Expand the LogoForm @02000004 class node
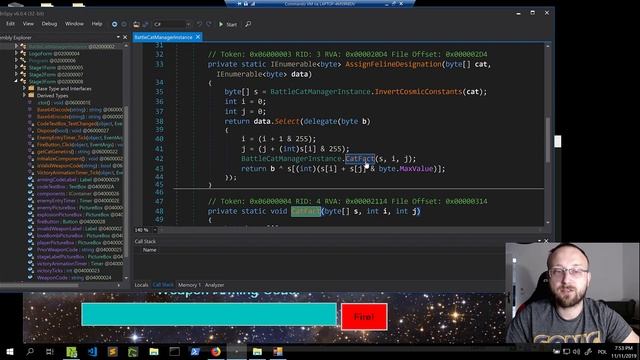Image resolution: width=640 pixels, height=360 pixels. 16,53
